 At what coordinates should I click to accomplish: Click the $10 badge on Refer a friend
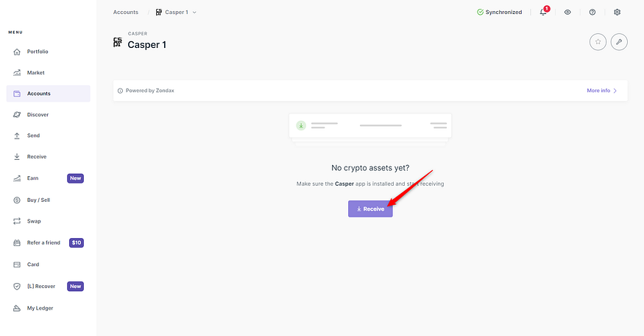[x=77, y=242]
